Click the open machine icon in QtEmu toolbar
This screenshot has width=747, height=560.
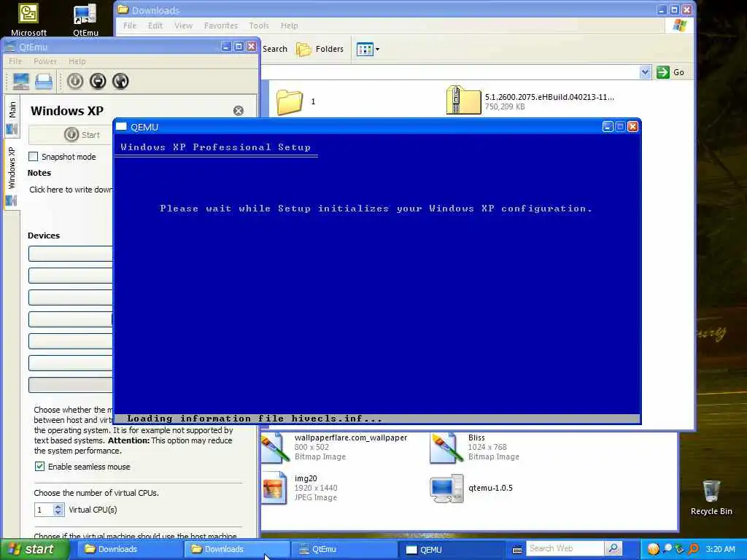pos(44,82)
